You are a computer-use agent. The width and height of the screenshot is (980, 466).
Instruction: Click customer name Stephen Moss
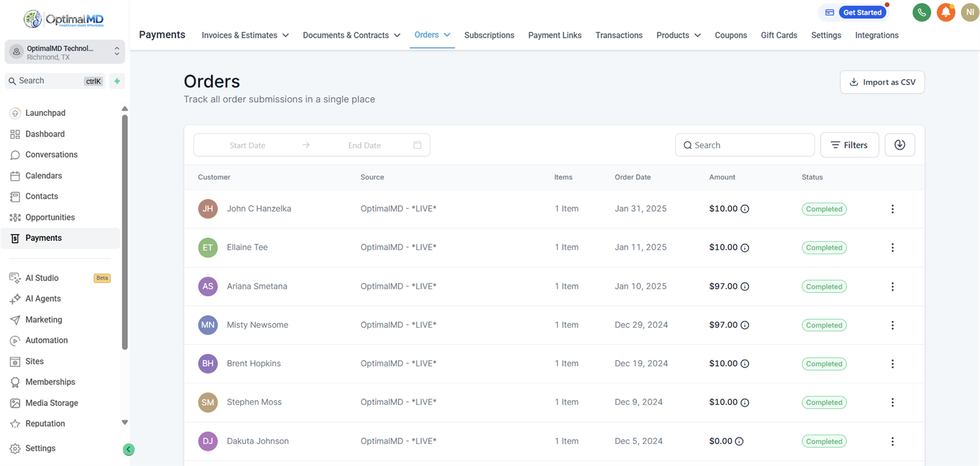pyautogui.click(x=254, y=402)
